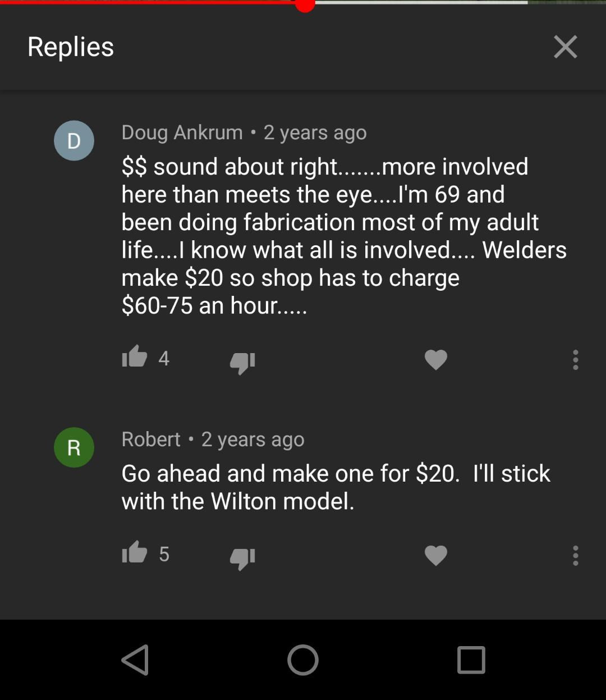Heart Doug Ankrum's reply
Image resolution: width=606 pixels, height=700 pixels.
436,360
